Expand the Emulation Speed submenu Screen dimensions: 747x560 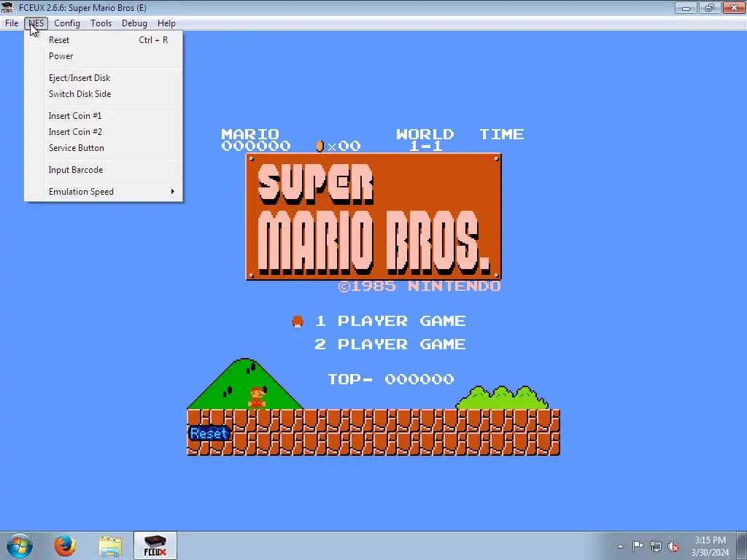(x=104, y=192)
